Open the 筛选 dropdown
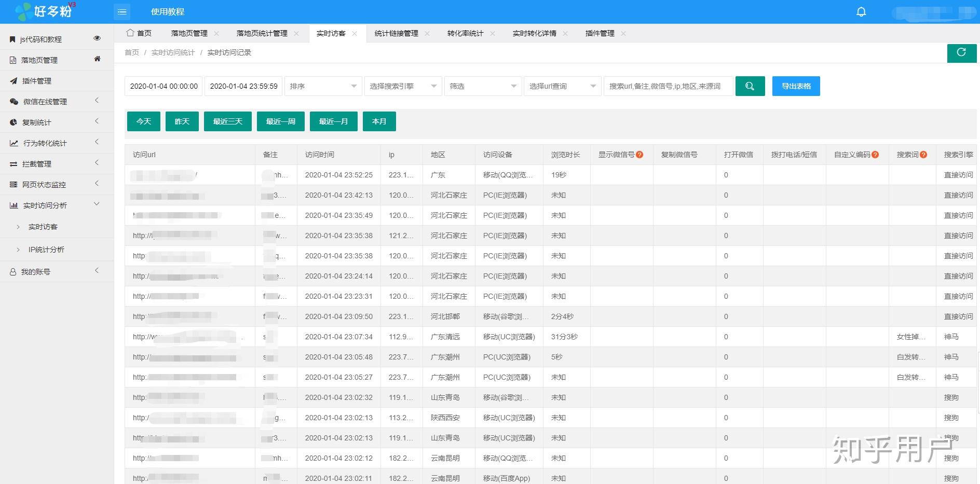980x484 pixels. 483,86
